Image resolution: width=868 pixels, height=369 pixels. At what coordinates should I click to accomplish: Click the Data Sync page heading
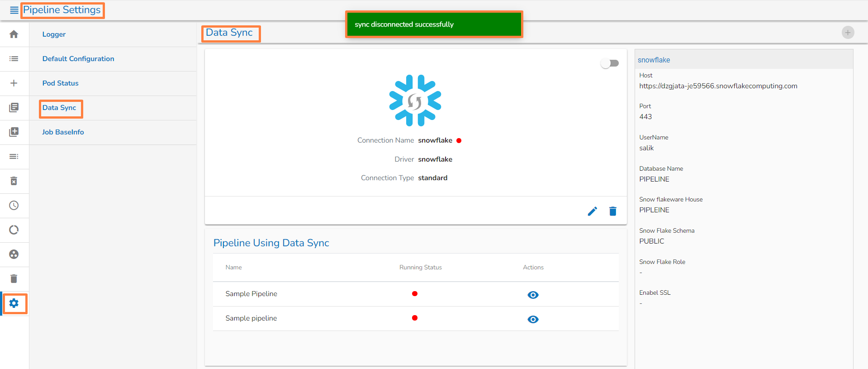(229, 33)
